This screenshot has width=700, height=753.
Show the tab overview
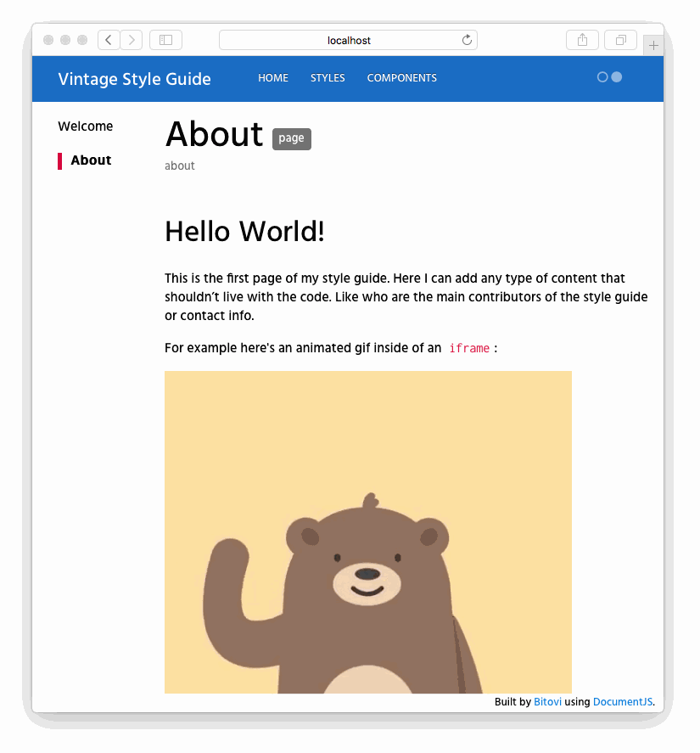[620, 40]
